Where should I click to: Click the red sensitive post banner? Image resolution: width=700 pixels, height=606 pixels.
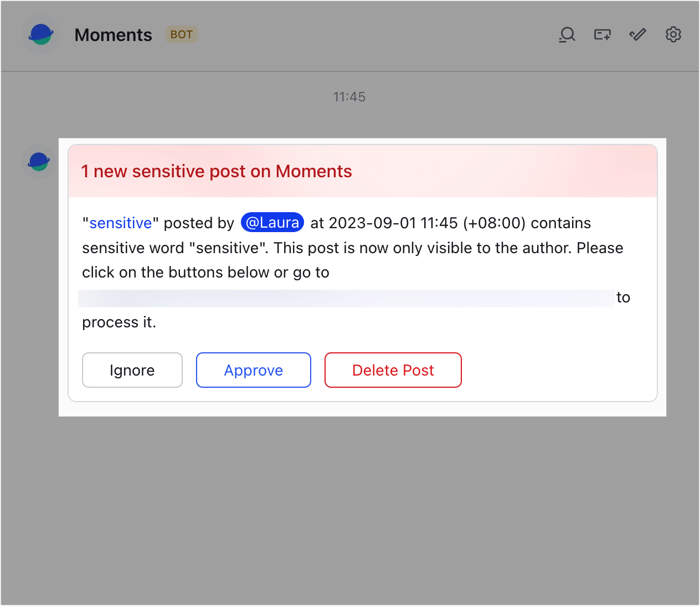coord(362,171)
